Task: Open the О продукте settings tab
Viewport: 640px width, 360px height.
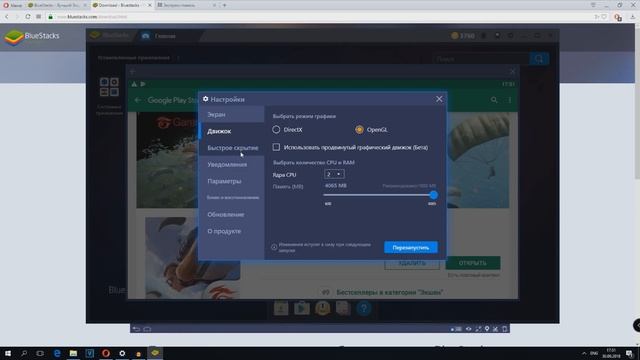Action: [231, 231]
